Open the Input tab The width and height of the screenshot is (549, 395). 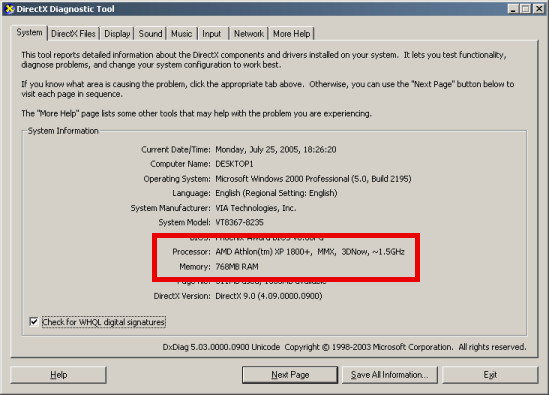212,34
